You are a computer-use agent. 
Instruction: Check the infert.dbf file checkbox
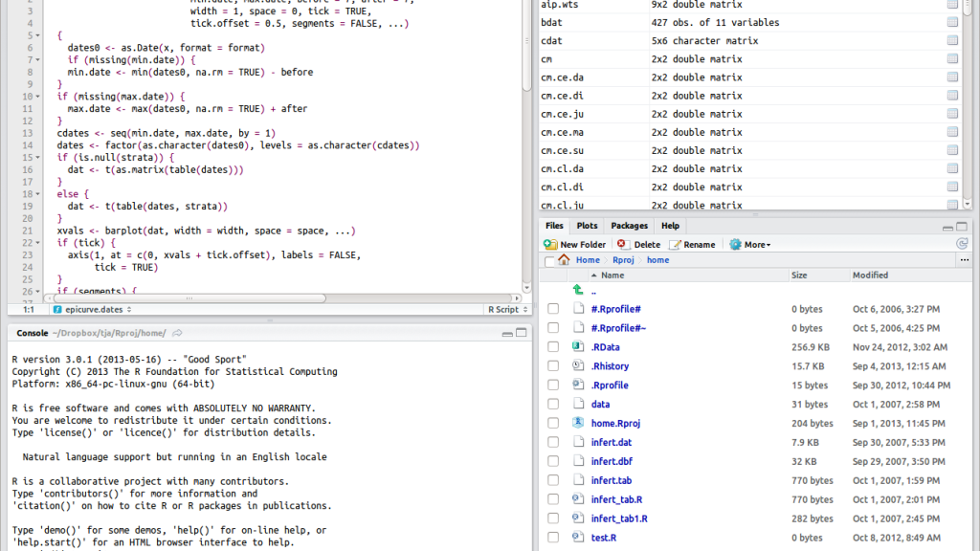(x=553, y=461)
